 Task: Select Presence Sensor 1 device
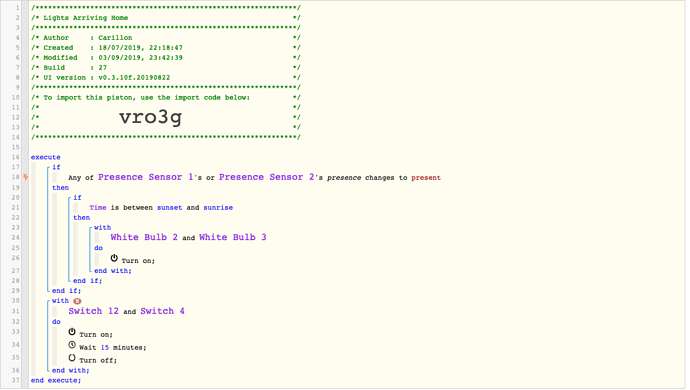[146, 177]
